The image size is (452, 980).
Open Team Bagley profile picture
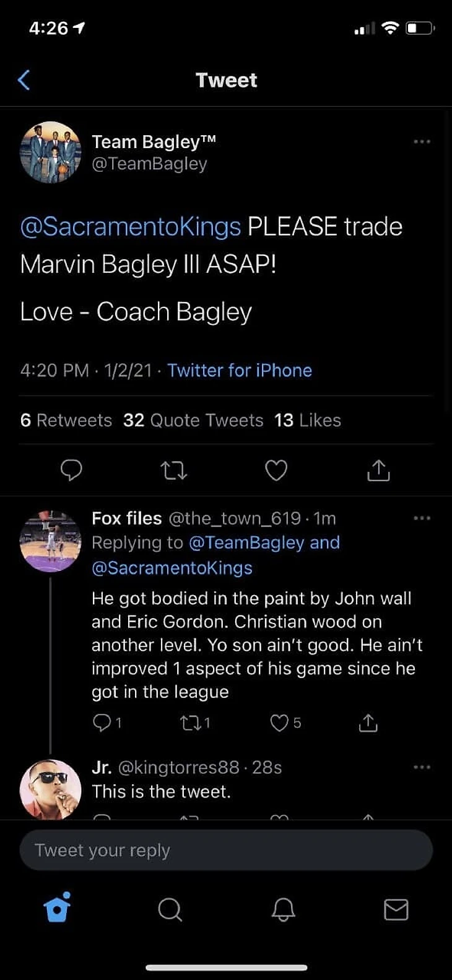(51, 152)
